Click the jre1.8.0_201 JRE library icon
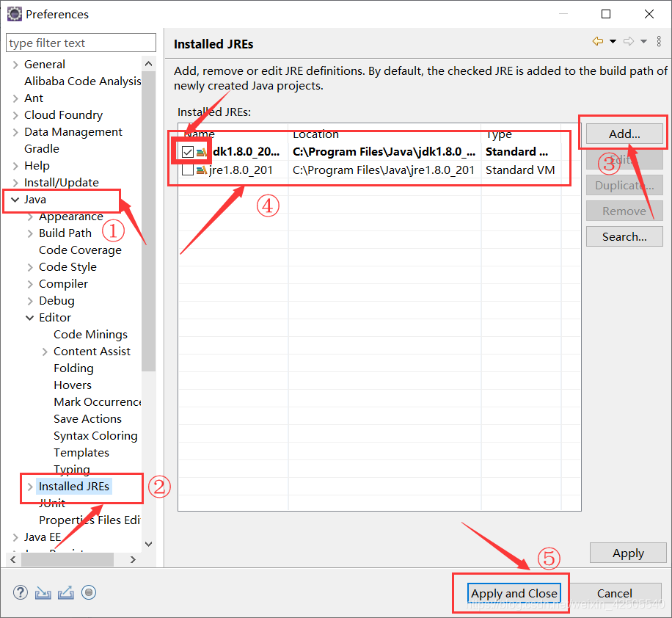 pos(202,170)
